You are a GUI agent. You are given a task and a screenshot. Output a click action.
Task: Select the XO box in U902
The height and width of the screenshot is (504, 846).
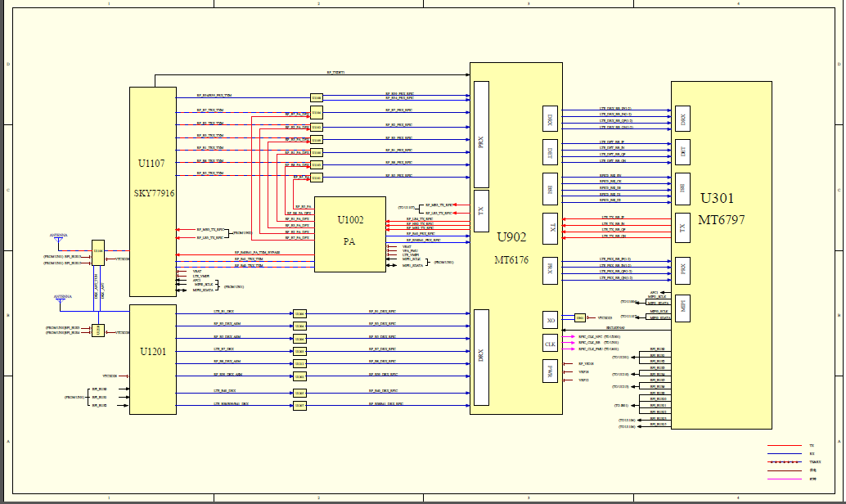(550, 320)
